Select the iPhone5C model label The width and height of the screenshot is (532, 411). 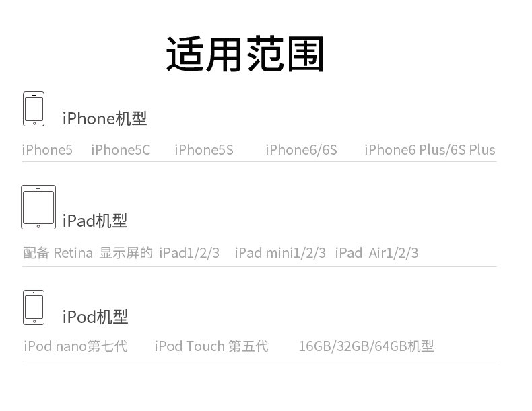point(121,150)
